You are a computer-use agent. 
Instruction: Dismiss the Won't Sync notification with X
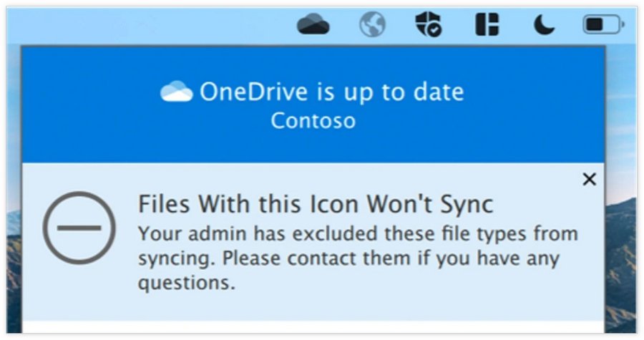coord(589,180)
